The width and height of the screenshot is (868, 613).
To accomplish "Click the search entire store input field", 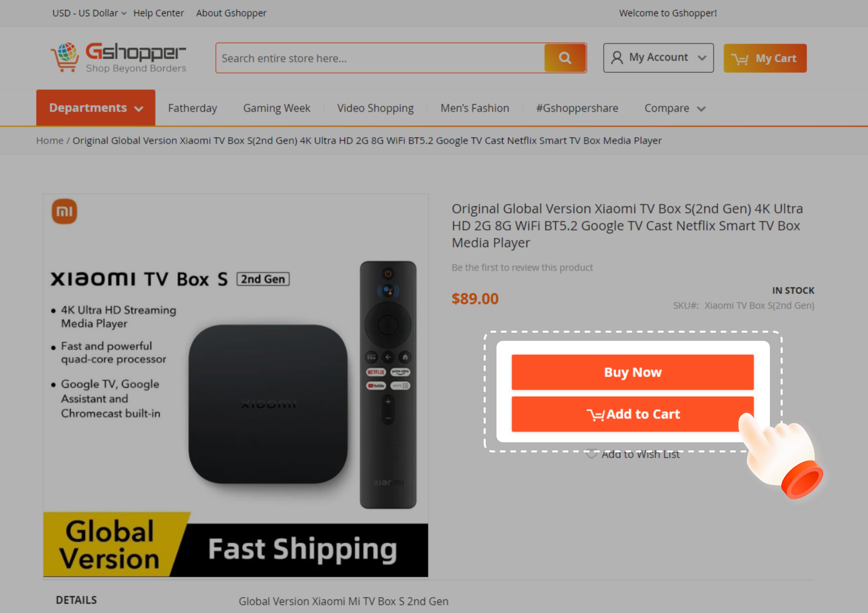I will click(x=380, y=58).
